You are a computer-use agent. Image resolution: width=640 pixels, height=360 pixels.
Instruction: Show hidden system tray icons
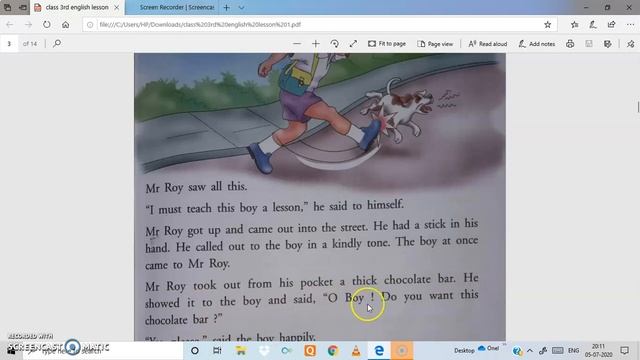click(x=530, y=351)
